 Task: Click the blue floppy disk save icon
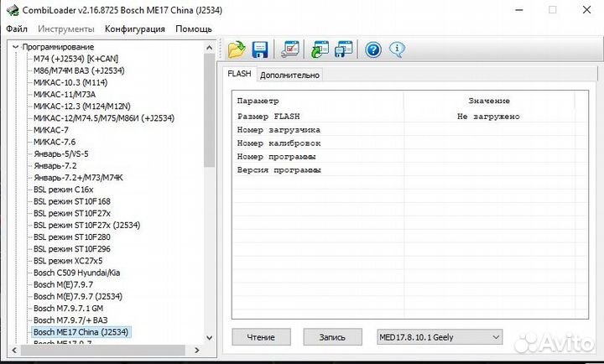click(x=259, y=49)
